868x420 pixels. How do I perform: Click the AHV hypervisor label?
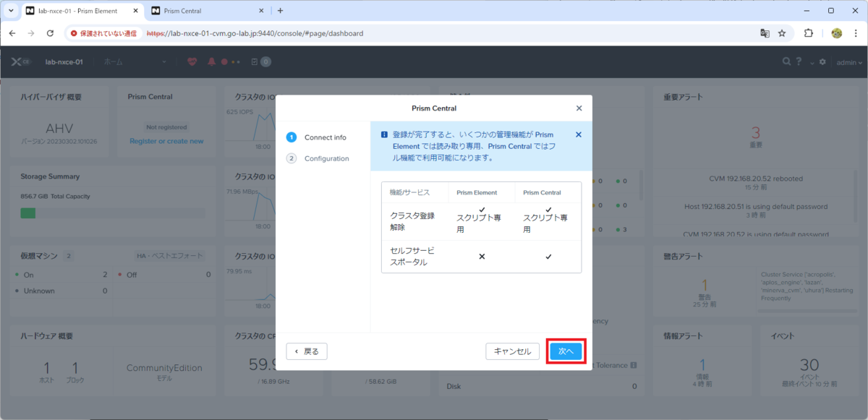[x=59, y=127]
